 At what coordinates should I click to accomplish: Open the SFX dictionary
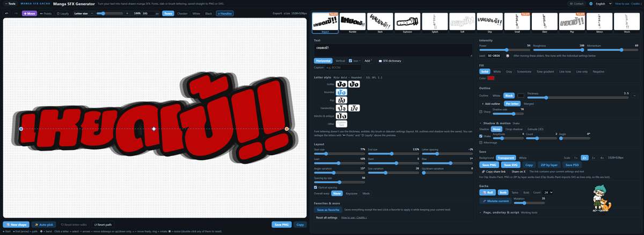pyautogui.click(x=390, y=61)
